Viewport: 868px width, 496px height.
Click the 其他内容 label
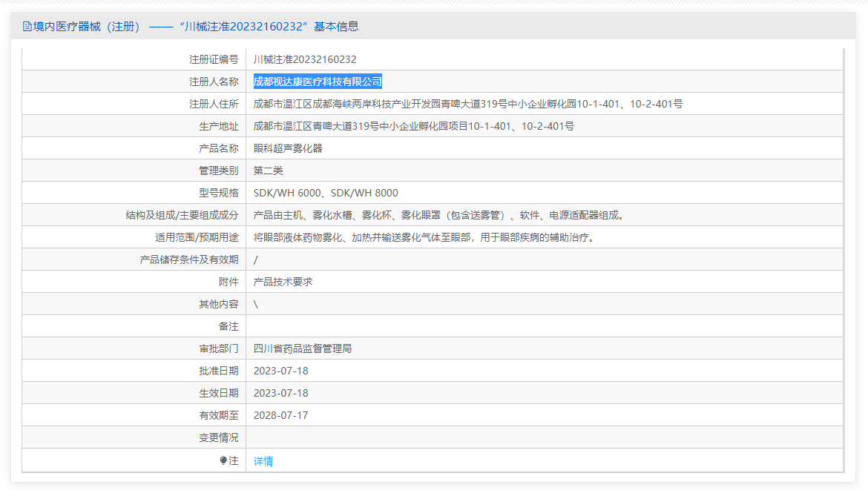tap(219, 304)
